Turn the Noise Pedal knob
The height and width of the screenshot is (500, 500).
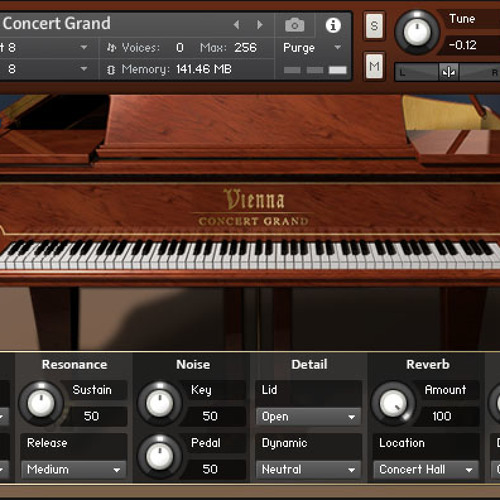coord(160,456)
